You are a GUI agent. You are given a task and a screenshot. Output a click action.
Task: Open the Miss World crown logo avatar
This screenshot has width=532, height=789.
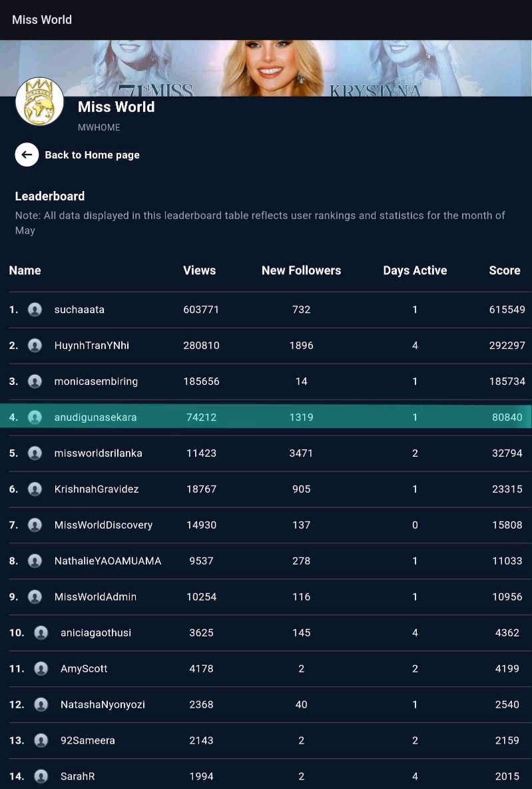coord(40,101)
